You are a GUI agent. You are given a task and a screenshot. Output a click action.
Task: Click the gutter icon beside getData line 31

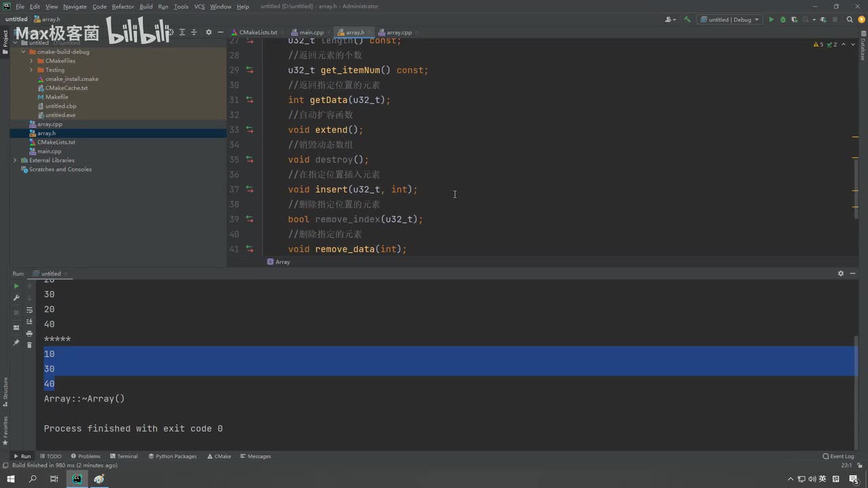(x=250, y=100)
